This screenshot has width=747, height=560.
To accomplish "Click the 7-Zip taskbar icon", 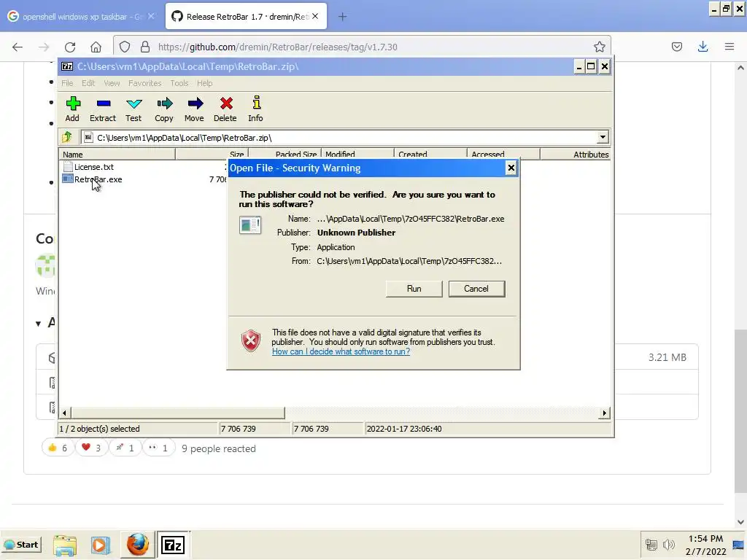I will 173,545.
